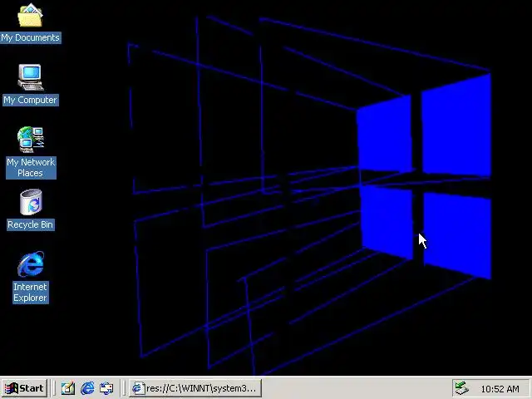Click the My Computer label text
This screenshot has height=399, width=532.
pos(31,100)
